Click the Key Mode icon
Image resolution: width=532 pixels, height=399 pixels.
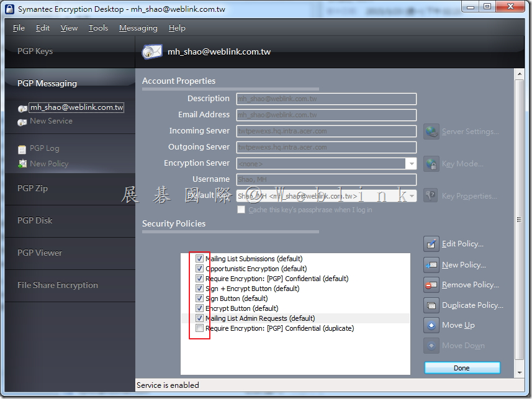click(x=431, y=164)
